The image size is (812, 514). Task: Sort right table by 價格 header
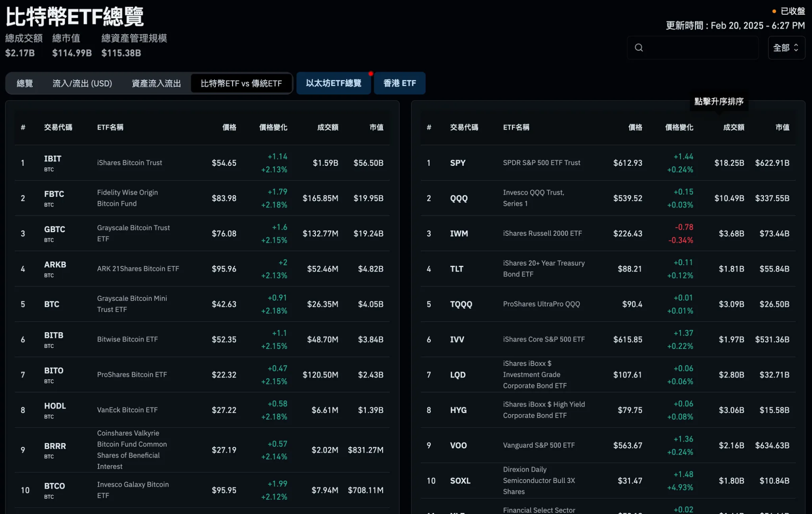click(x=635, y=127)
